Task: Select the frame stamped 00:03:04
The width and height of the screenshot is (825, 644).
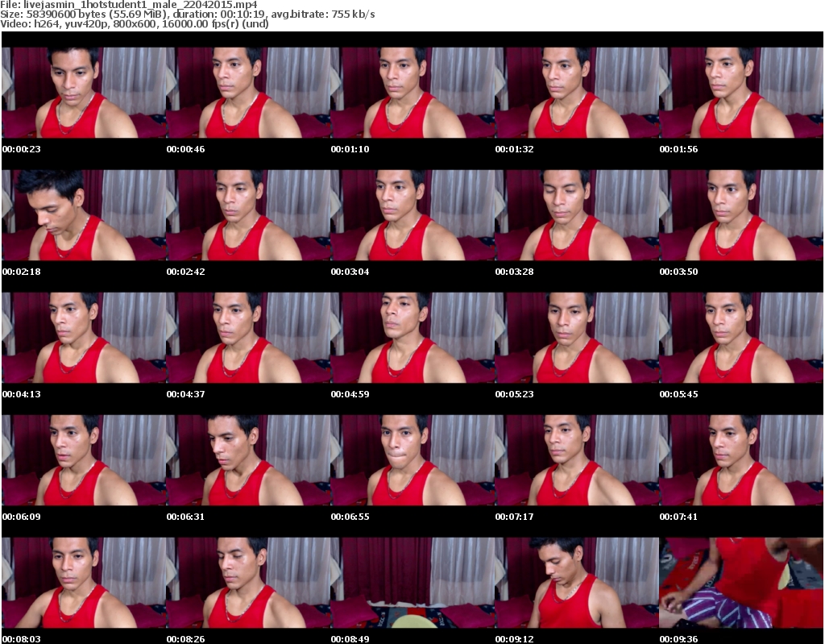Action: [x=412, y=215]
